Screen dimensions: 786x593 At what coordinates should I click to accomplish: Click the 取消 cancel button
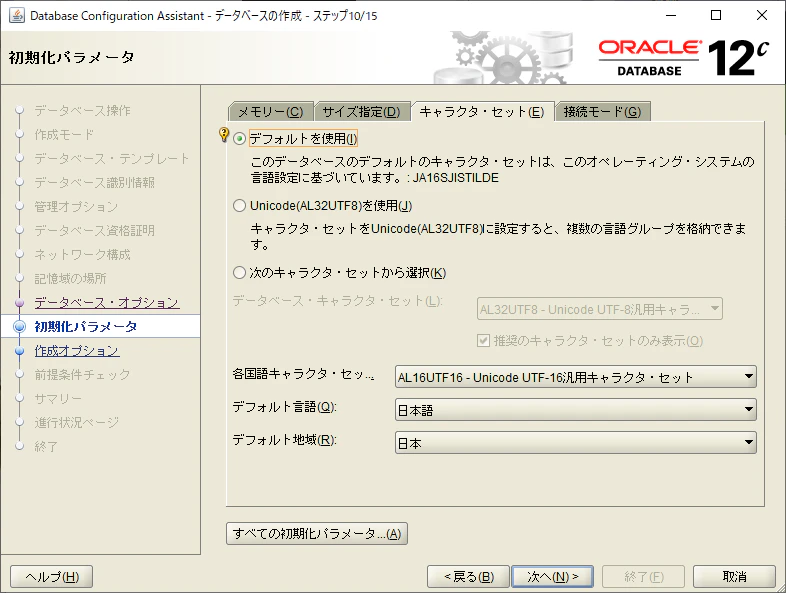click(x=734, y=576)
